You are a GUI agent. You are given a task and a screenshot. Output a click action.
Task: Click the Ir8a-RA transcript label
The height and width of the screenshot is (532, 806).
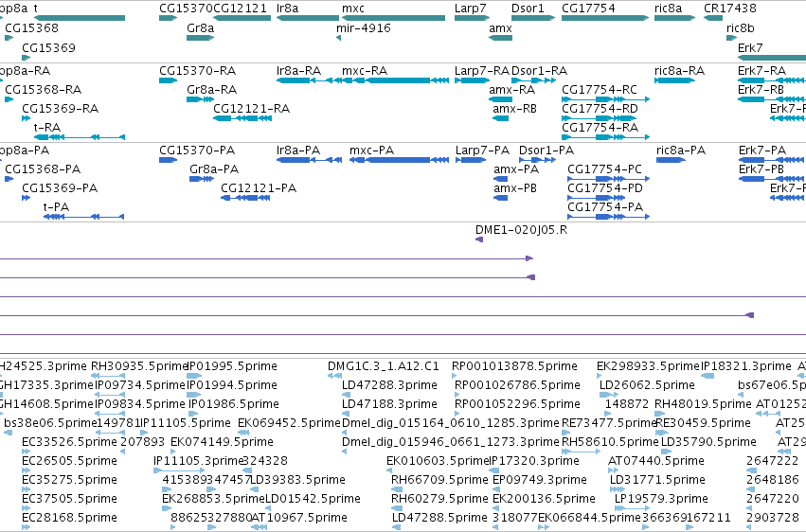pyautogui.click(x=298, y=70)
